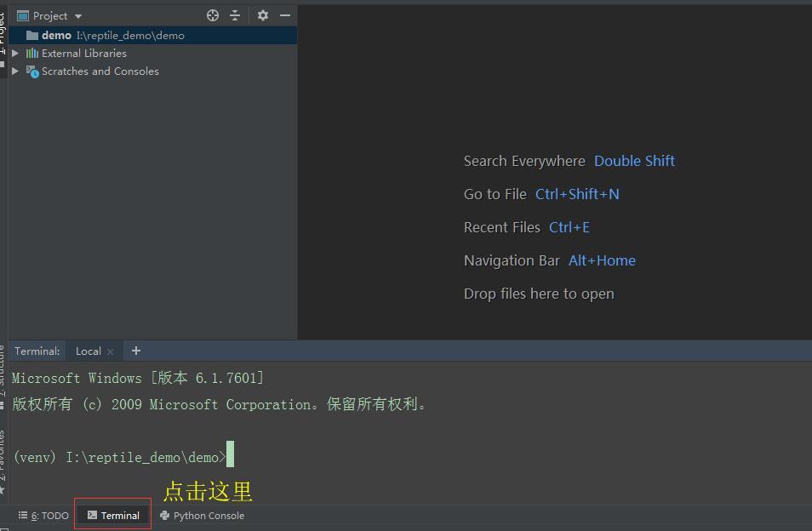The width and height of the screenshot is (812, 531).
Task: Click the Python Console snake icon
Action: coord(164,515)
